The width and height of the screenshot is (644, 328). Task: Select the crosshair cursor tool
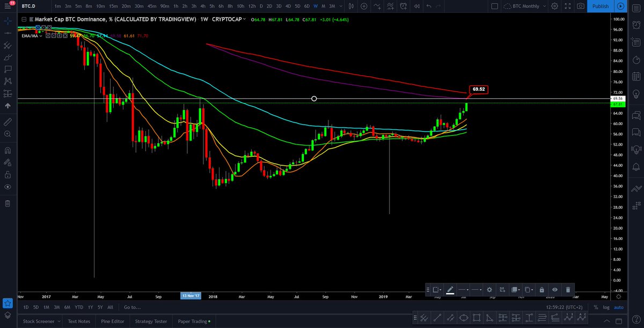point(8,21)
